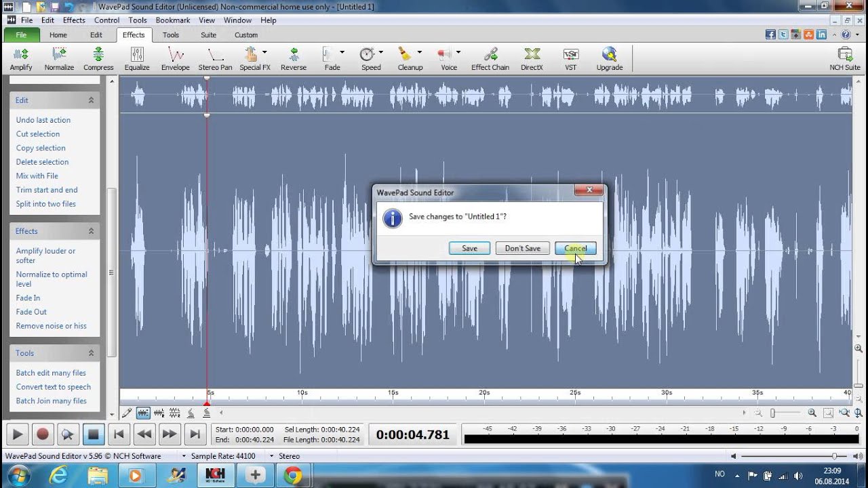The height and width of the screenshot is (488, 868).
Task: Collapse the Tools sidebar section
Action: pyautogui.click(x=91, y=353)
